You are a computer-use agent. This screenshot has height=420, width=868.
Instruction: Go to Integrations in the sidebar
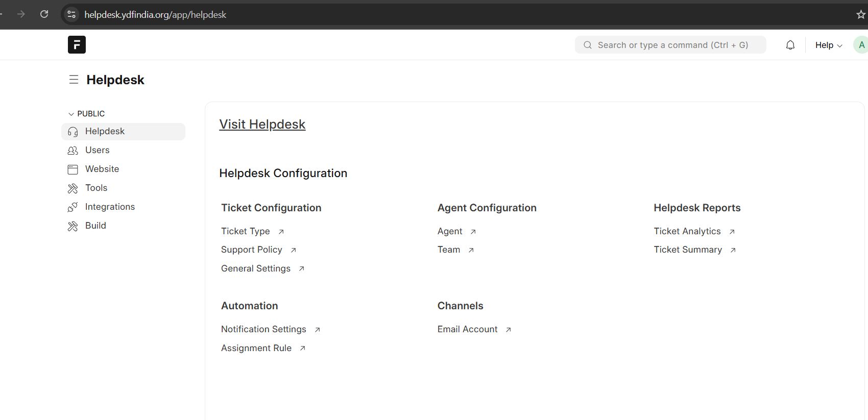[x=110, y=207]
